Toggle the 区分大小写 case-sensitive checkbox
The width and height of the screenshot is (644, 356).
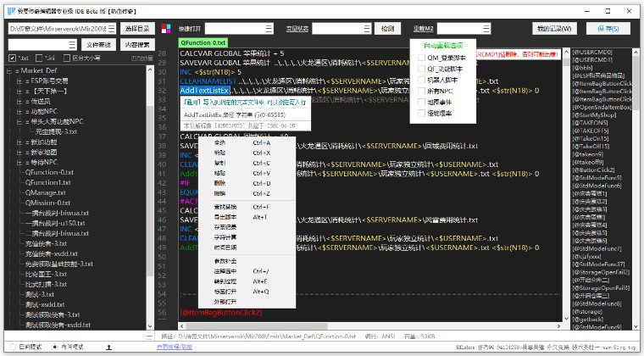coord(67,58)
